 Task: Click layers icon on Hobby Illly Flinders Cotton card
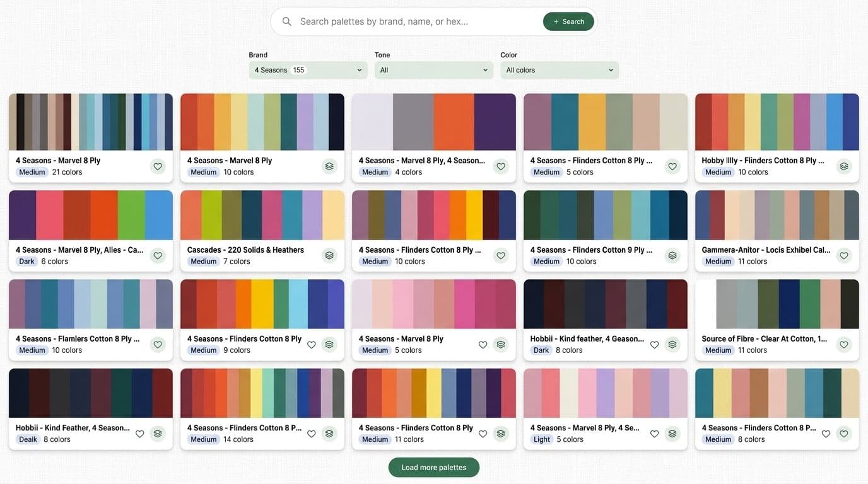click(844, 166)
